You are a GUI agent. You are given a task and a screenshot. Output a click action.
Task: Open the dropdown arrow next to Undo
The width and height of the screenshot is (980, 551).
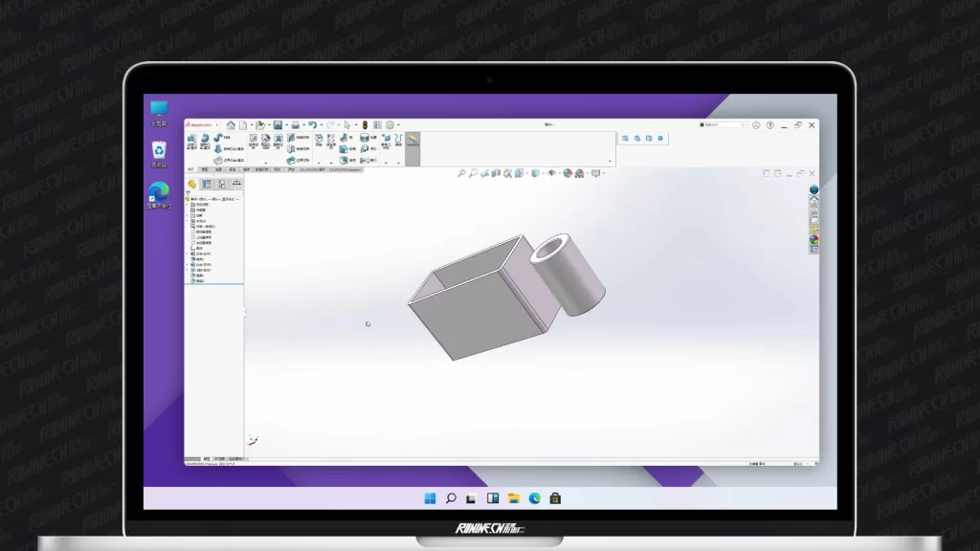tap(321, 125)
